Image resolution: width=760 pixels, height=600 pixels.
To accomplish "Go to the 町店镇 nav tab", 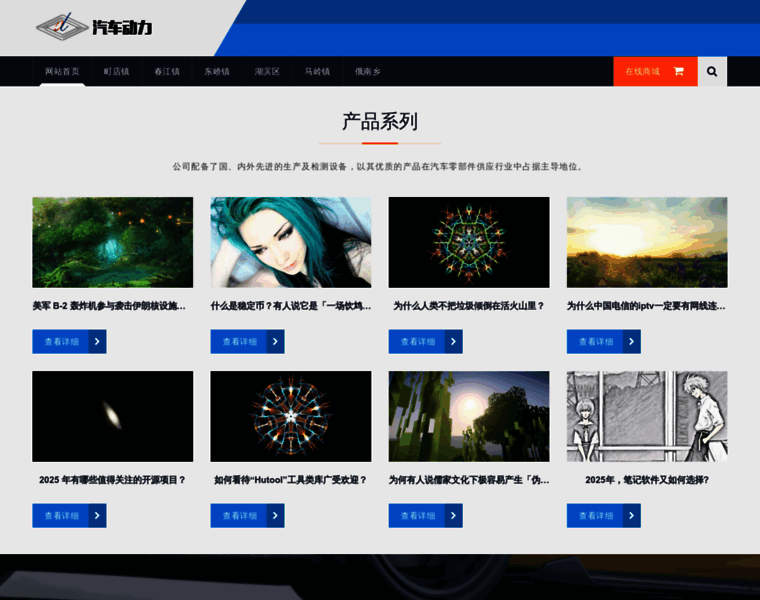I will tap(117, 72).
